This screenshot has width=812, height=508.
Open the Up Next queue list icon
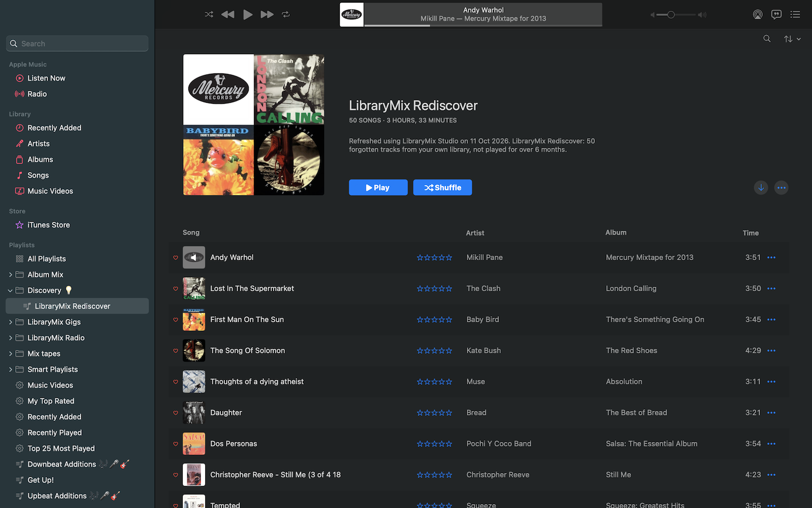click(x=795, y=15)
